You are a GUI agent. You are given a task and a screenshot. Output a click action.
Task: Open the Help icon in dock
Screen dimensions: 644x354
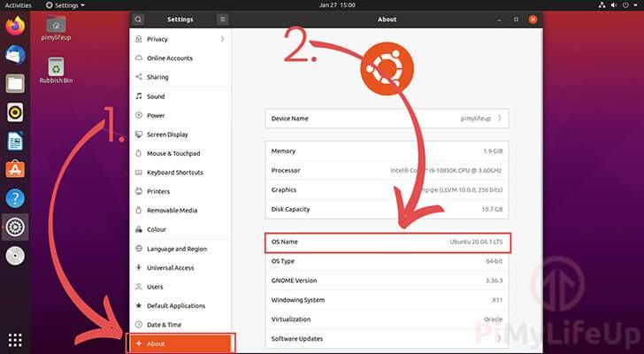(x=15, y=198)
